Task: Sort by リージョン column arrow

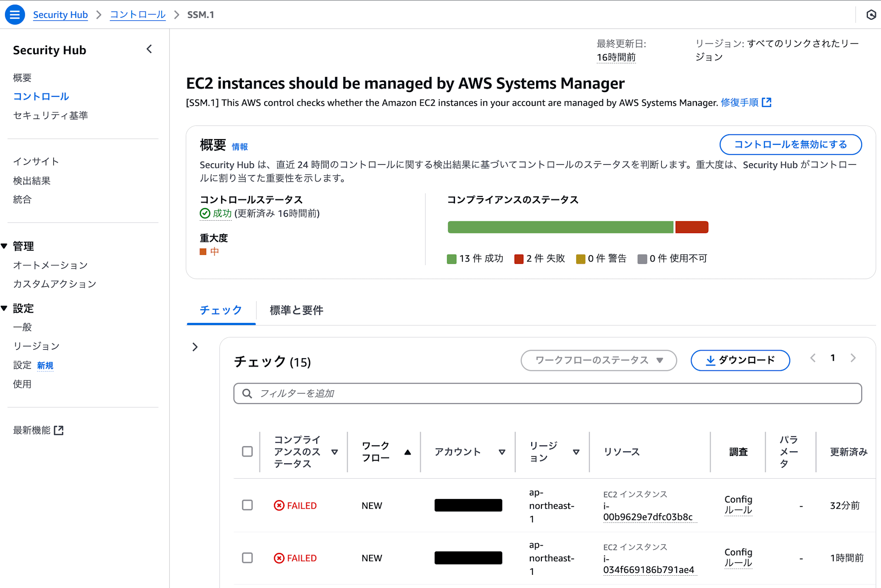Action: (576, 452)
